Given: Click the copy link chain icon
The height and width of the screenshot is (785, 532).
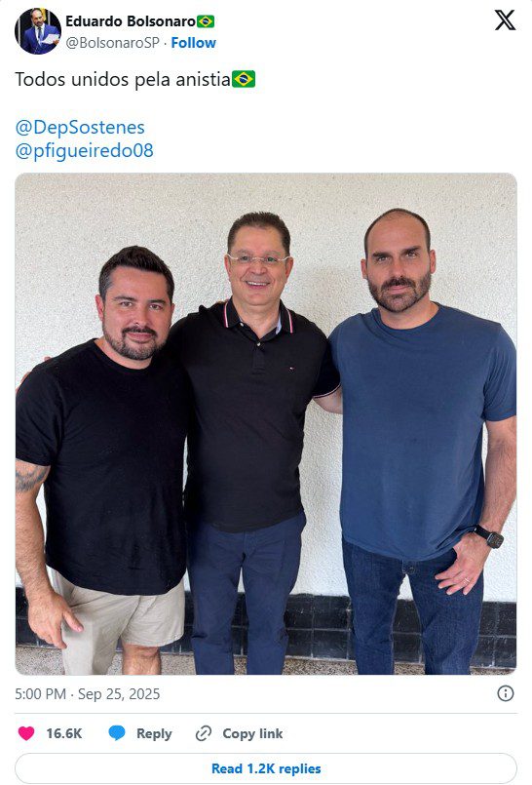Looking at the screenshot, I should [204, 733].
